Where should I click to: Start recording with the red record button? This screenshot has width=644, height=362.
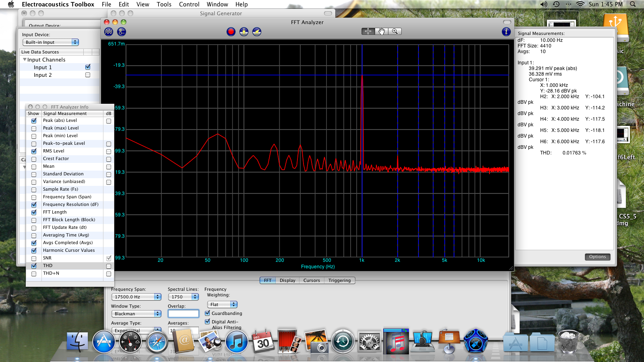tap(231, 31)
